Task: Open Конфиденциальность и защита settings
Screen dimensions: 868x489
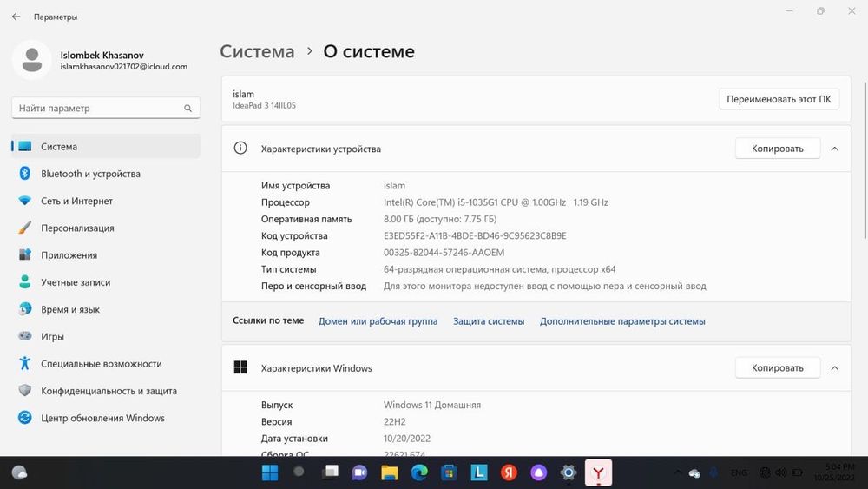Action: [x=106, y=391]
